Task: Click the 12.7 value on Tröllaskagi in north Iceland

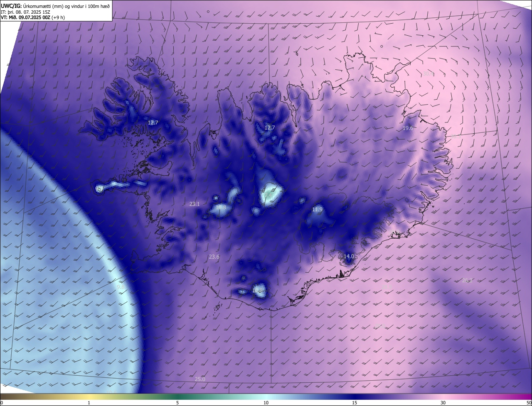Action: pos(270,127)
